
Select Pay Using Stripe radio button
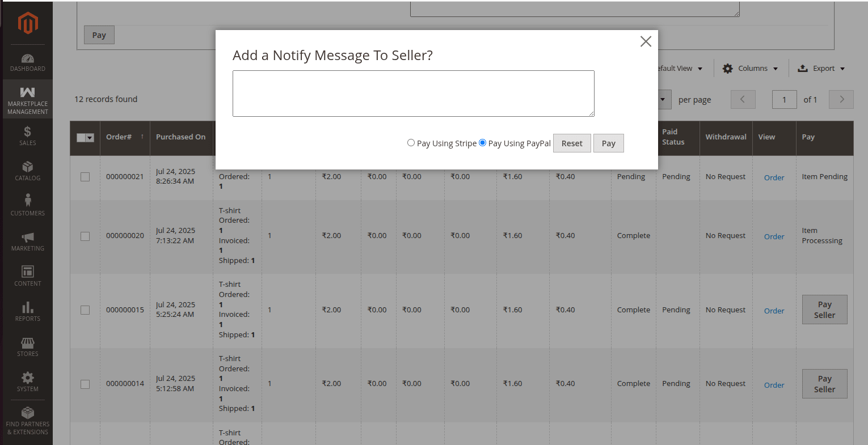point(411,143)
